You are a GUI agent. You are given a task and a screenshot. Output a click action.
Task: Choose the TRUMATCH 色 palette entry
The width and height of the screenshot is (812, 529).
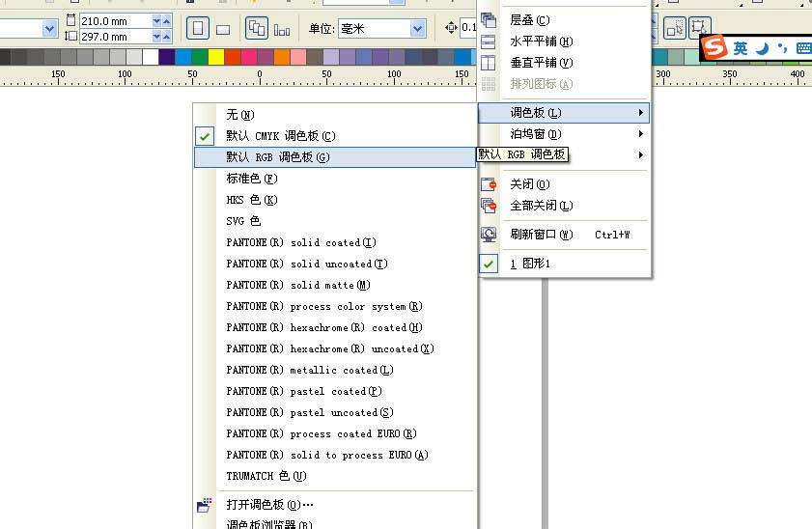pos(266,476)
